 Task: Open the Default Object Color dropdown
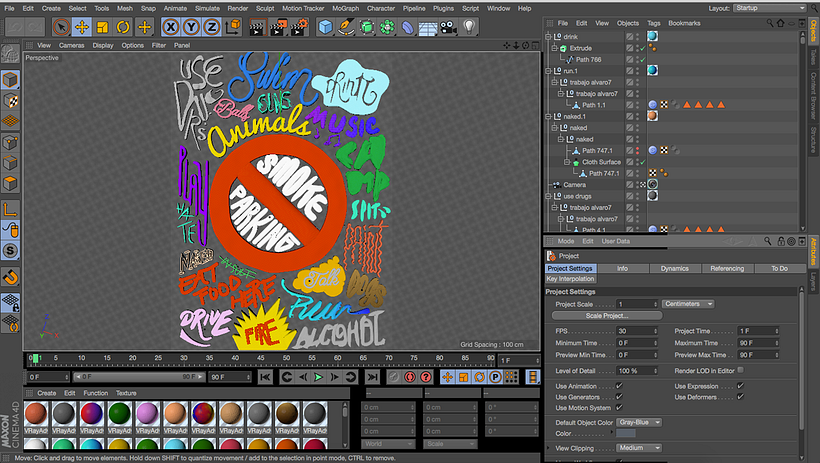(x=639, y=422)
